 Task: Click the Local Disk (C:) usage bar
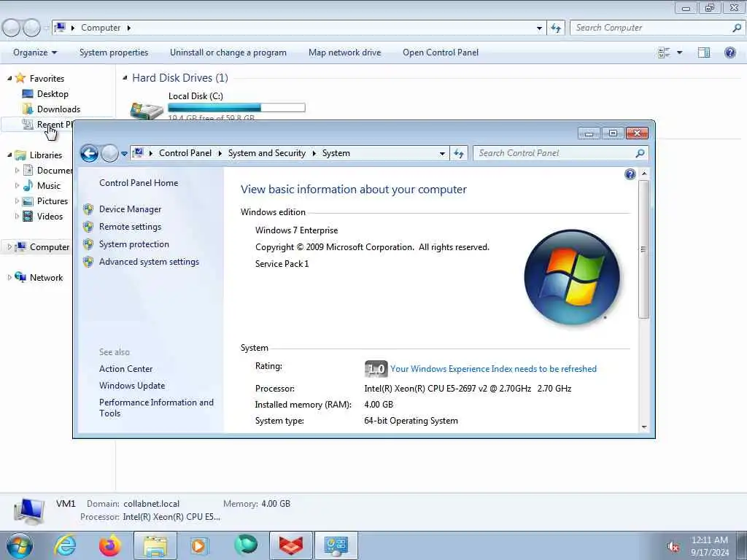click(237, 108)
